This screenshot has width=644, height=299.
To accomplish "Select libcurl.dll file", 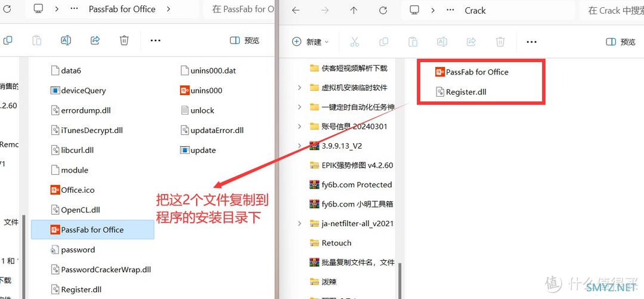I will 72,150.
